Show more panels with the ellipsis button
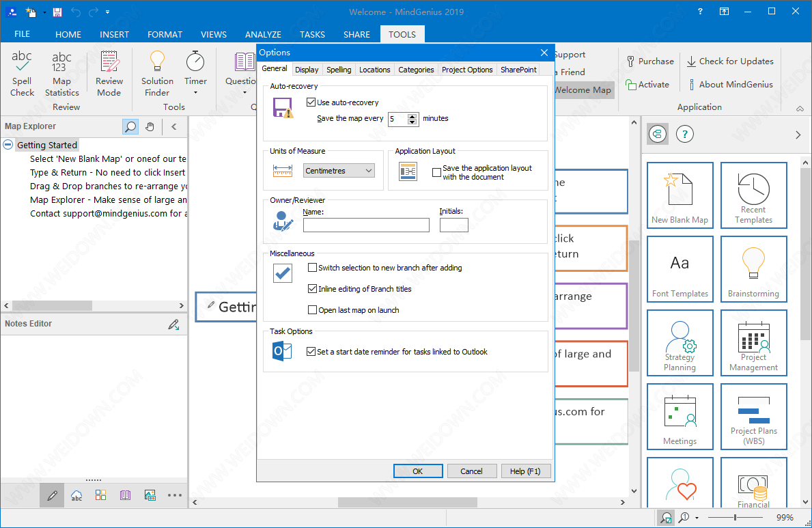The image size is (812, 528). tap(175, 495)
